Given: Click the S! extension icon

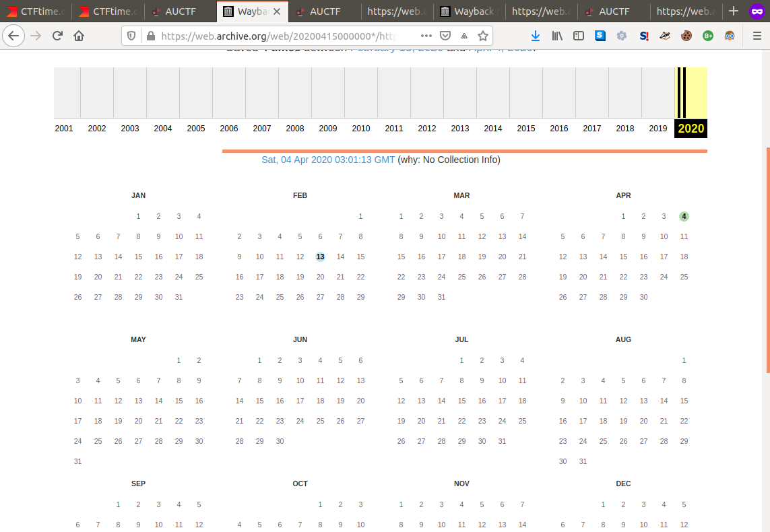Looking at the screenshot, I should click(x=644, y=36).
